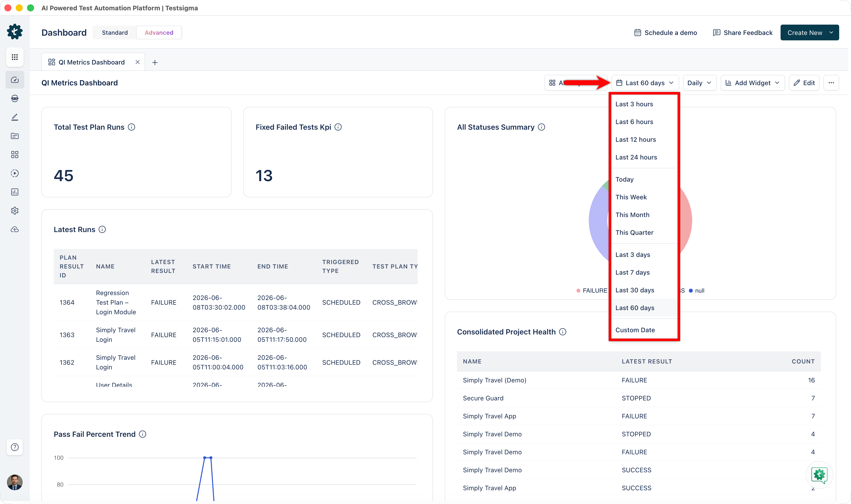Pick Last 60 days option in menu
This screenshot has height=504, width=851.
(x=644, y=308)
